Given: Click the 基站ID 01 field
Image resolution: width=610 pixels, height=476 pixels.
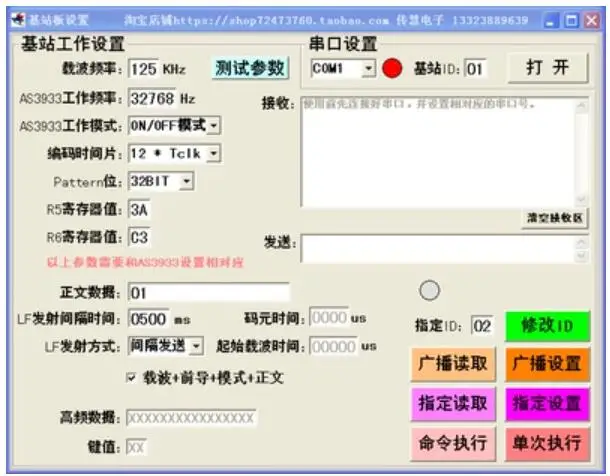Looking at the screenshot, I should coord(475,69).
